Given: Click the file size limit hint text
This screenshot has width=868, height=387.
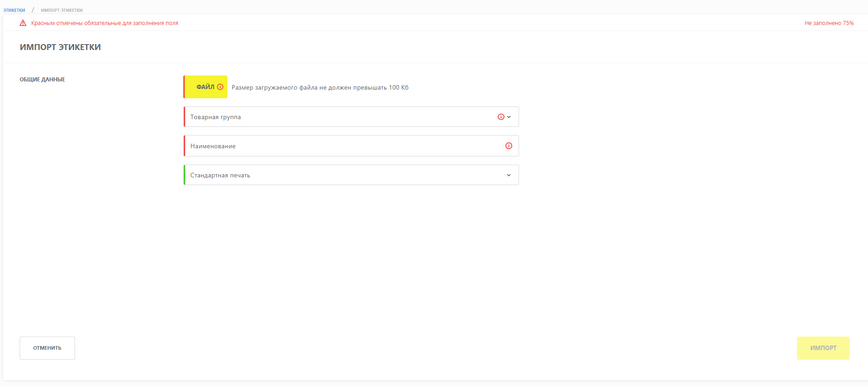Looking at the screenshot, I should coord(320,87).
